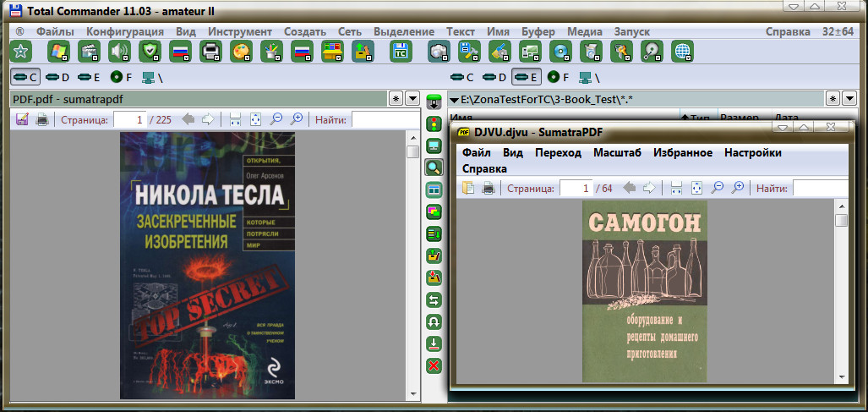The width and height of the screenshot is (868, 412).
Task: Open the Windows flag toolbar button
Action: [x=58, y=52]
